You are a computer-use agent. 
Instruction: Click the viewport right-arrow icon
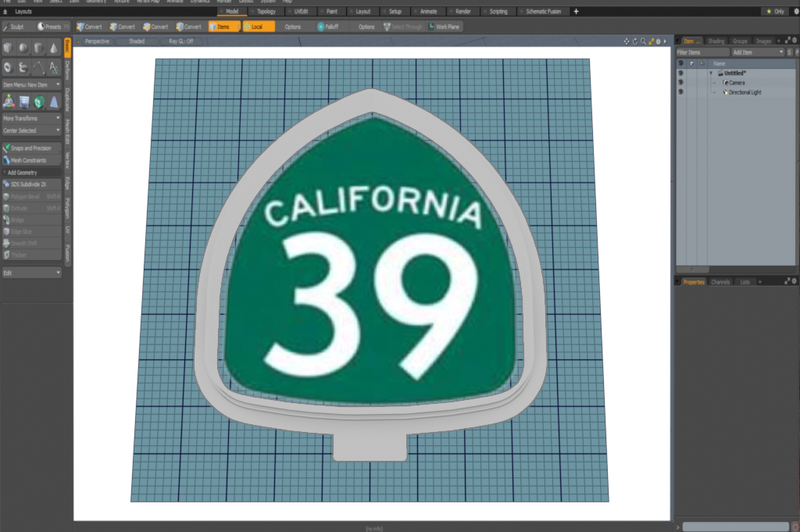click(665, 41)
